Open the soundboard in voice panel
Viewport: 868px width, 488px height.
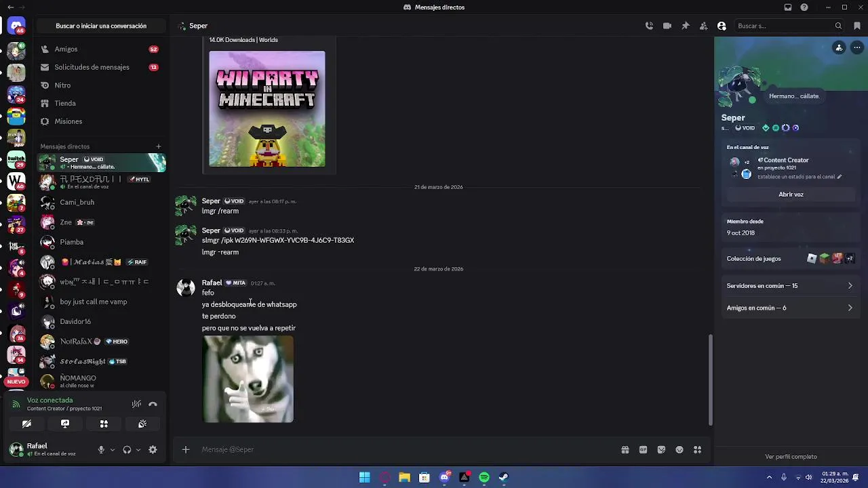click(142, 424)
